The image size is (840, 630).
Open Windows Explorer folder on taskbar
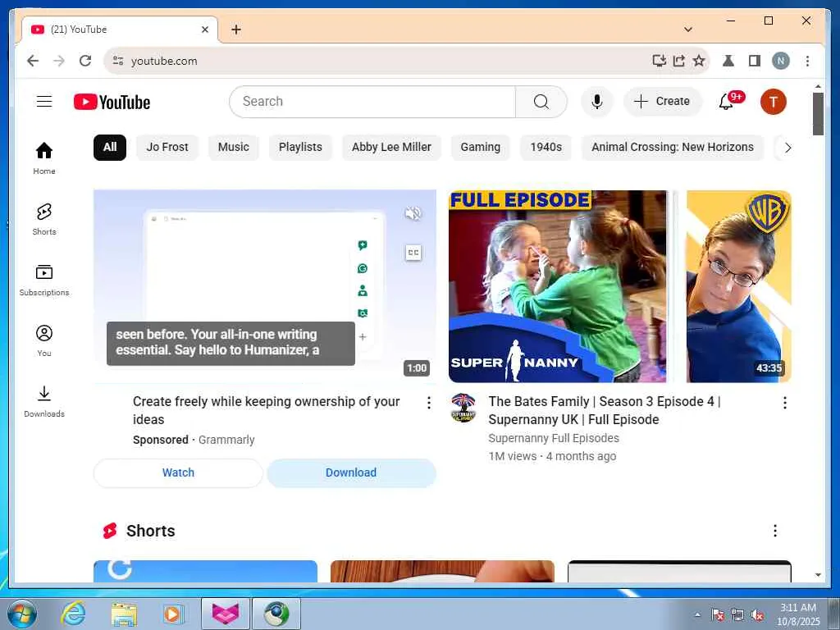click(x=124, y=614)
